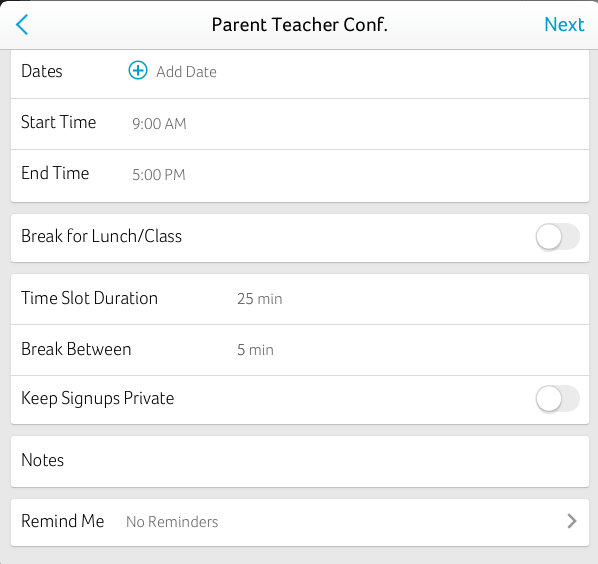Image resolution: width=598 pixels, height=564 pixels.
Task: Pick the 25 min slot duration value
Action: click(x=260, y=299)
